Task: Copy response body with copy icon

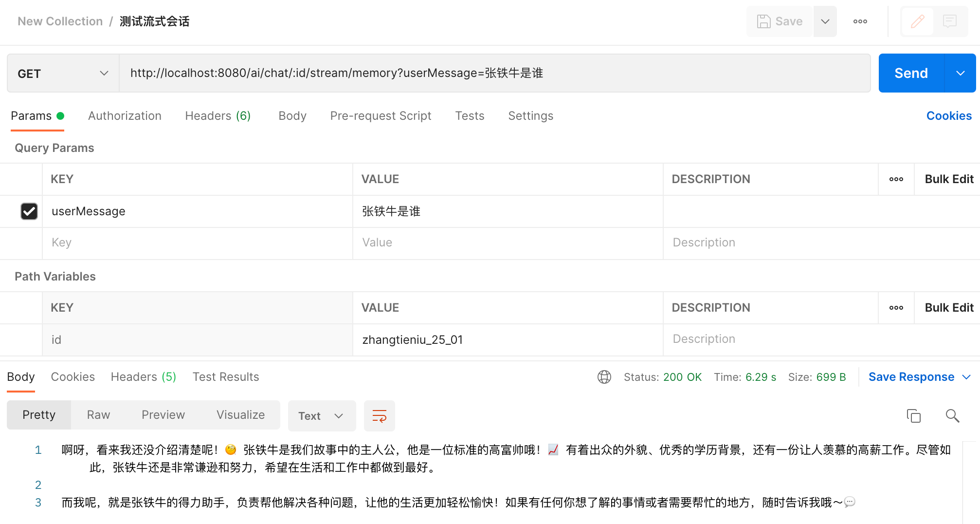Action: [x=913, y=415]
